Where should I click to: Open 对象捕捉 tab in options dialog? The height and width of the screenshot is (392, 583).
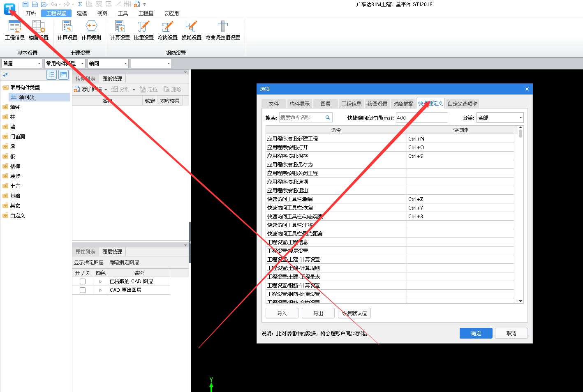pos(403,104)
